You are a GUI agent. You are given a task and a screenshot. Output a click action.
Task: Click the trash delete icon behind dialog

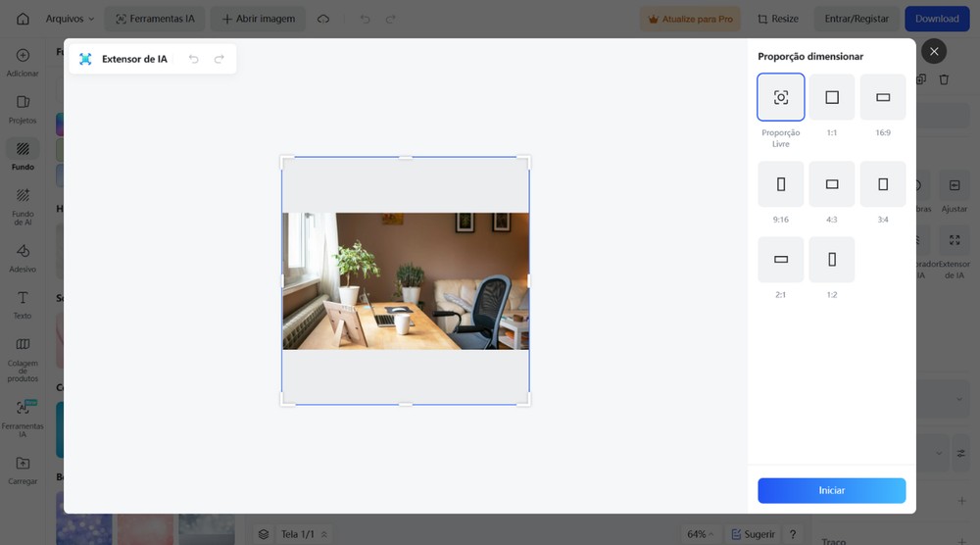[x=944, y=79]
